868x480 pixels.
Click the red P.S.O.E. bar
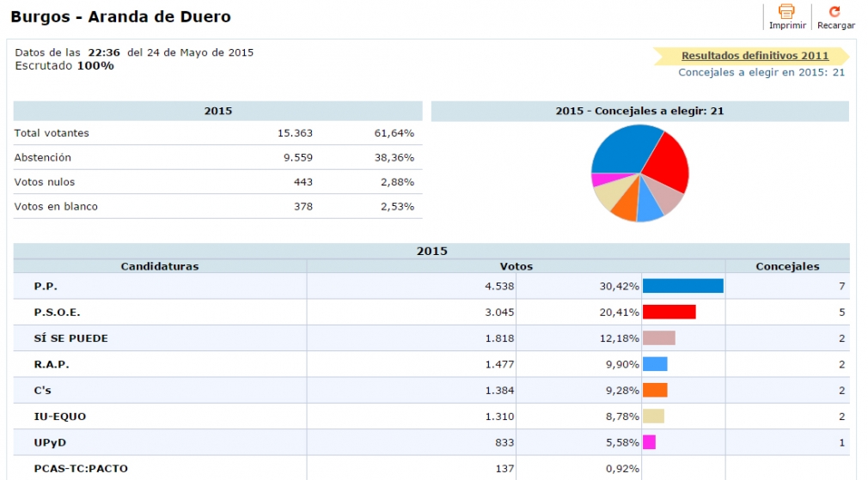pos(669,312)
